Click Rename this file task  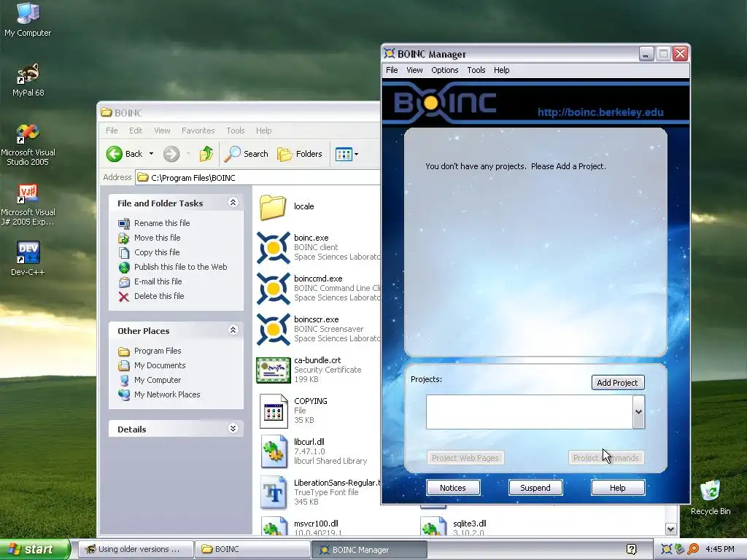coord(162,223)
